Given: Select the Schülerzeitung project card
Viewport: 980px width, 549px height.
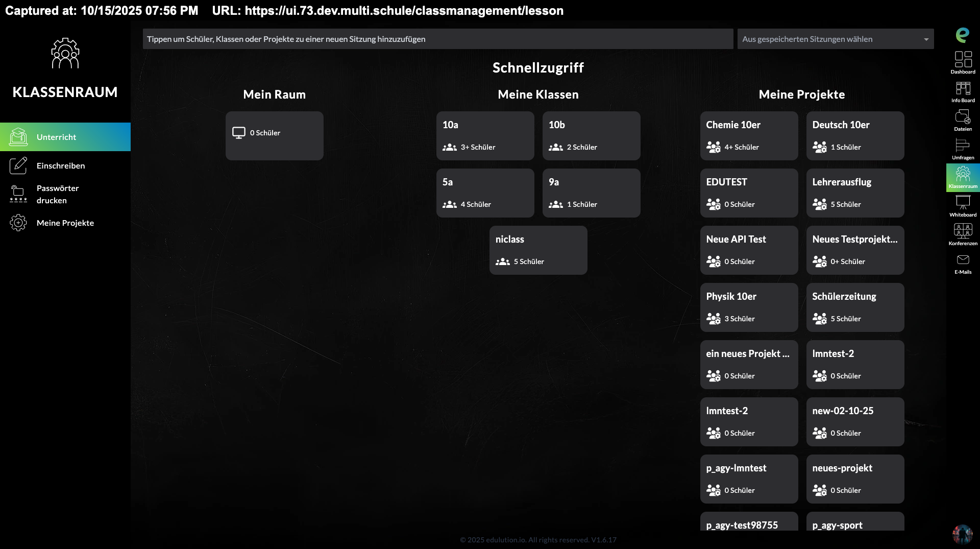Looking at the screenshot, I should (855, 307).
